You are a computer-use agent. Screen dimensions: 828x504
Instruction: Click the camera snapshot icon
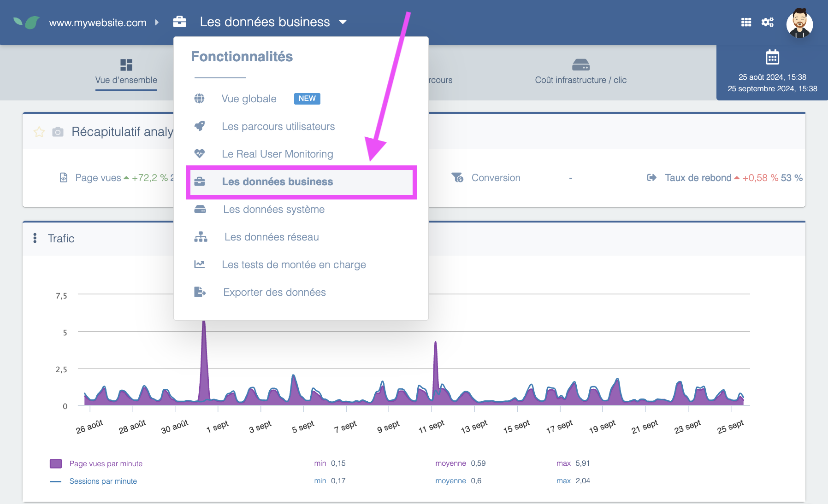(x=58, y=132)
